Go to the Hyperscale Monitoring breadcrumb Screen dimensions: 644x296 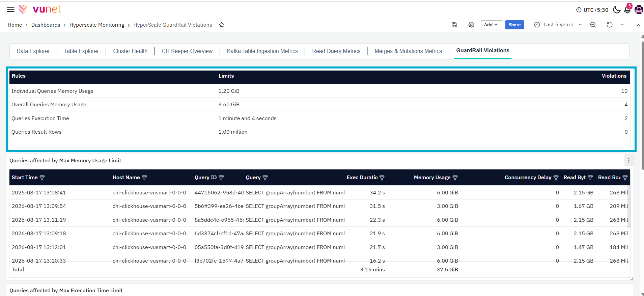(x=97, y=25)
